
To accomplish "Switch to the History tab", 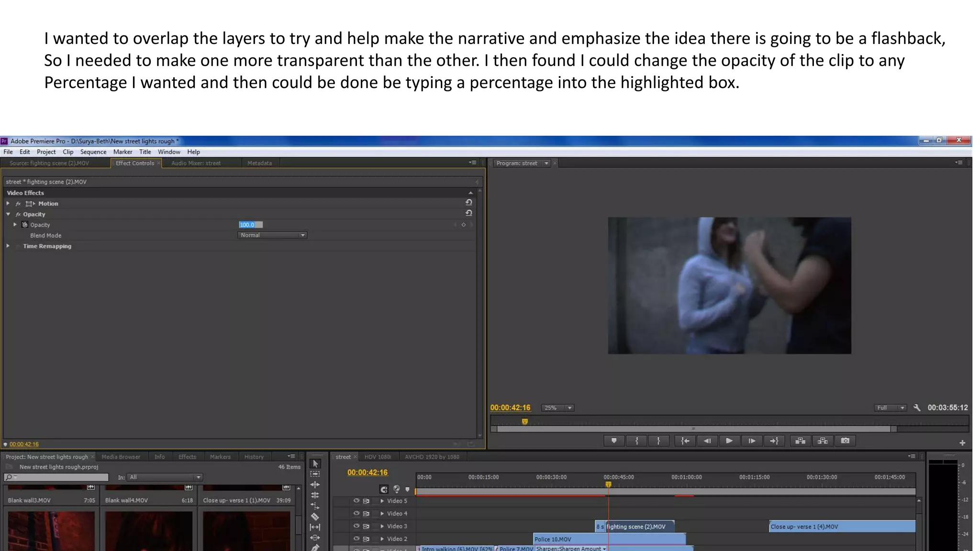I will [254, 457].
